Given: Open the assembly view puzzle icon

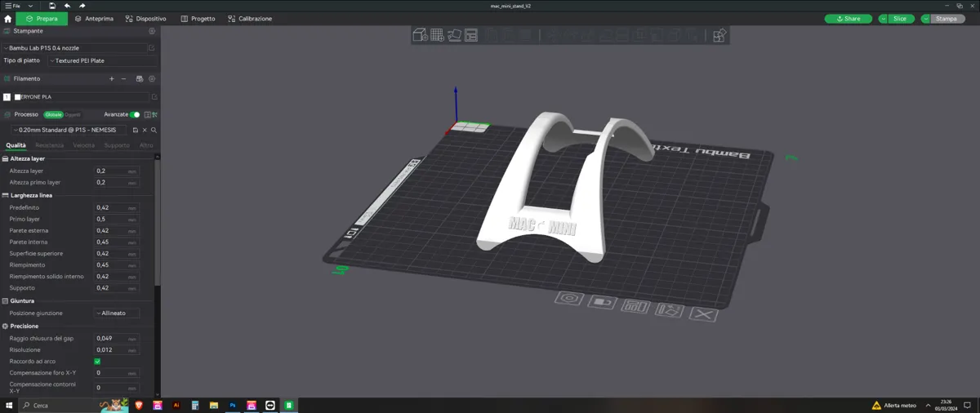Looking at the screenshot, I should pos(719,35).
